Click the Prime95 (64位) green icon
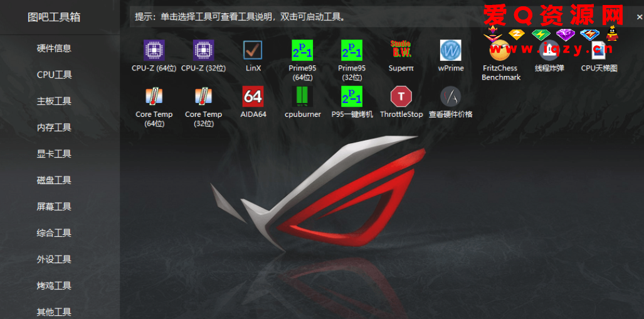The height and width of the screenshot is (319, 644). tap(302, 50)
